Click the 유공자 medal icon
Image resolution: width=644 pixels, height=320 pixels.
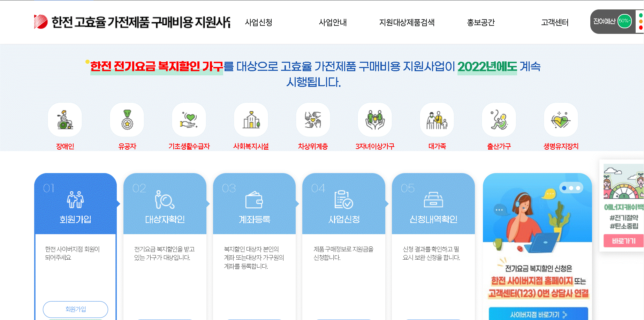(x=127, y=119)
